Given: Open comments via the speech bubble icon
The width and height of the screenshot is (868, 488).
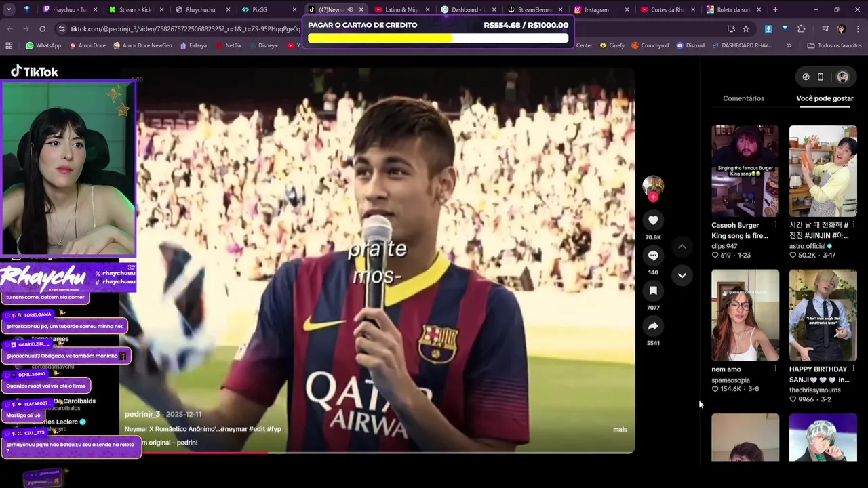Looking at the screenshot, I should coord(653,256).
